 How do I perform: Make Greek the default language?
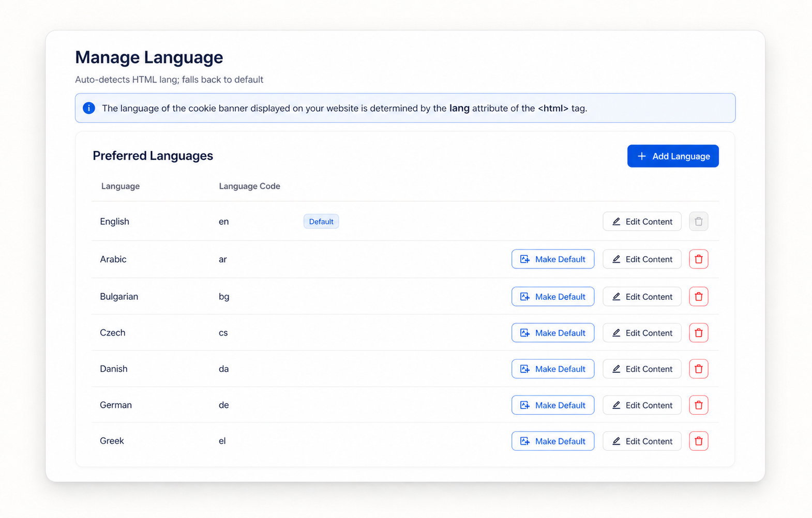(553, 441)
